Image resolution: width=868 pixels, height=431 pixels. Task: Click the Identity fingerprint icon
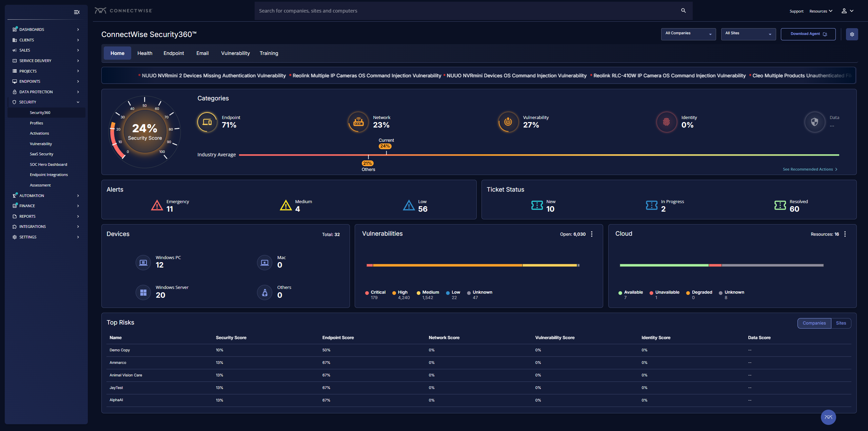point(666,122)
